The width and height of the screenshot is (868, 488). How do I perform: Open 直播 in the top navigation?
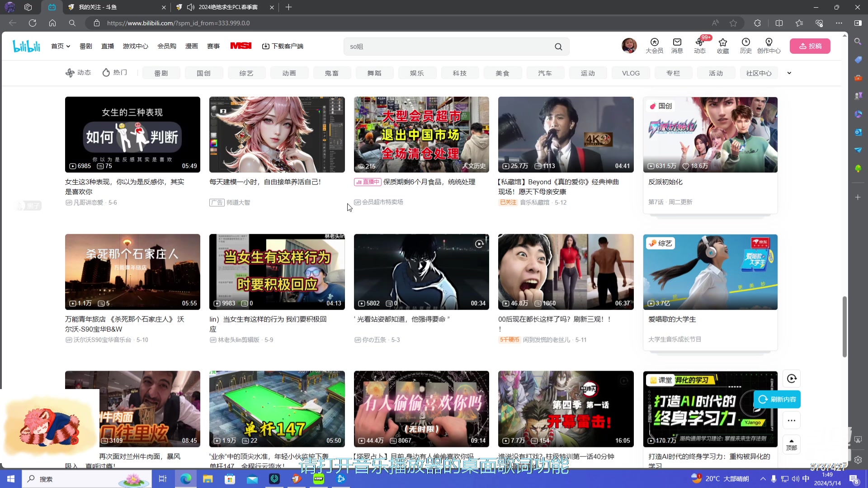point(108,46)
